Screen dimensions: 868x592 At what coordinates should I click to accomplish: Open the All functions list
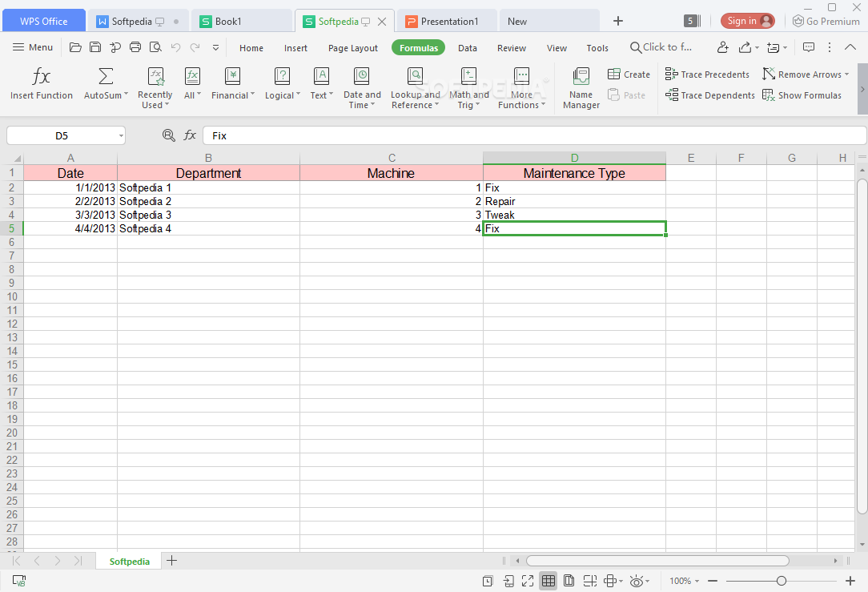tap(192, 83)
